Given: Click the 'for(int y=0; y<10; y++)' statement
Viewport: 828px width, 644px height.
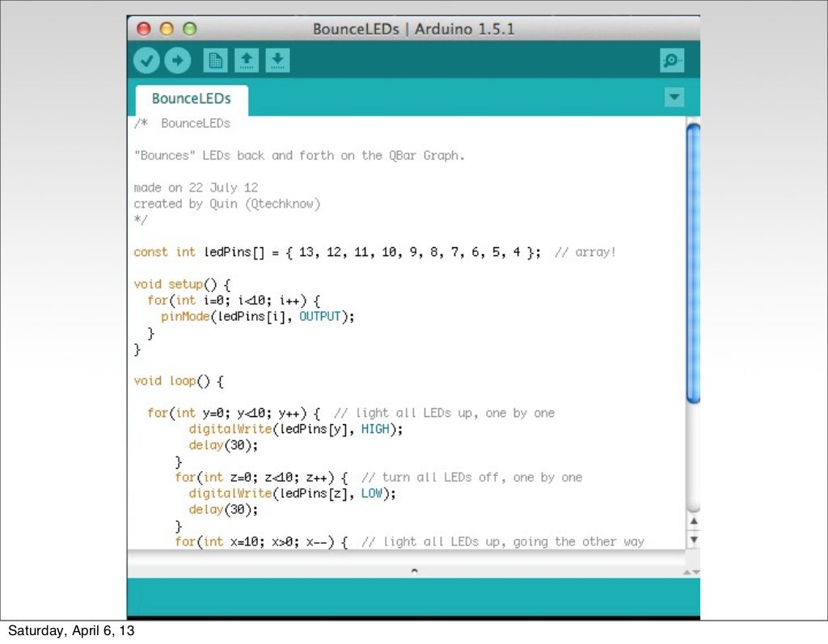Looking at the screenshot, I should 234,414.
